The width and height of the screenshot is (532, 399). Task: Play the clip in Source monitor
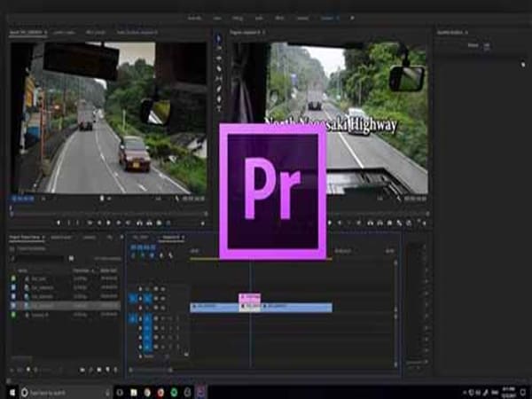(x=108, y=223)
